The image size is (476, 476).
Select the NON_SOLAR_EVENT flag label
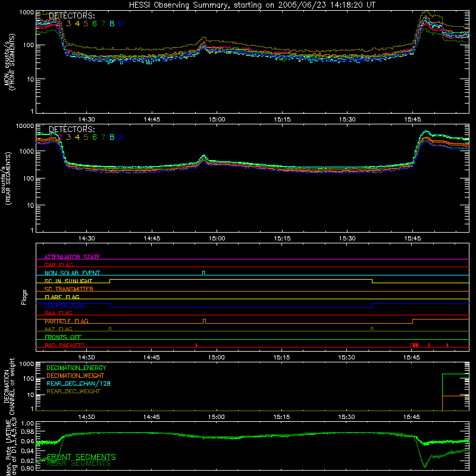[72, 273]
